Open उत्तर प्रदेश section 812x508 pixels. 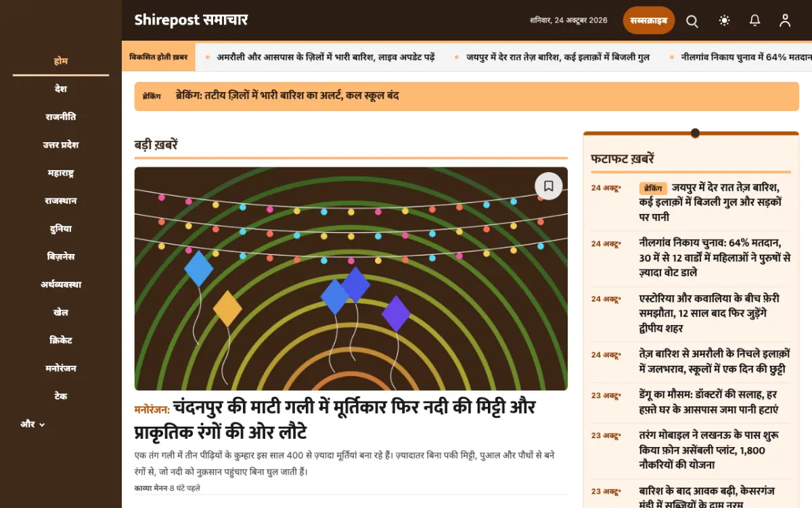(61, 145)
